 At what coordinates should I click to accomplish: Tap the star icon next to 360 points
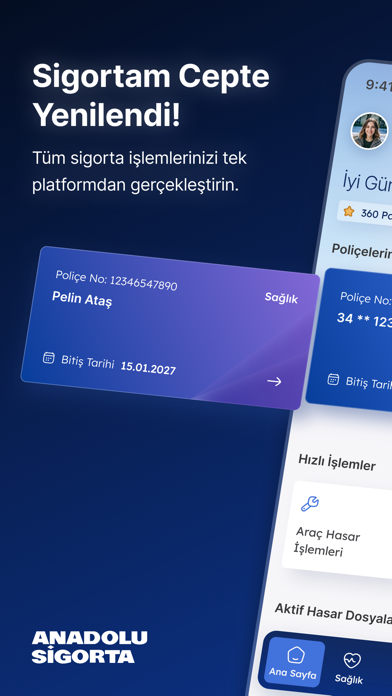tap(349, 211)
